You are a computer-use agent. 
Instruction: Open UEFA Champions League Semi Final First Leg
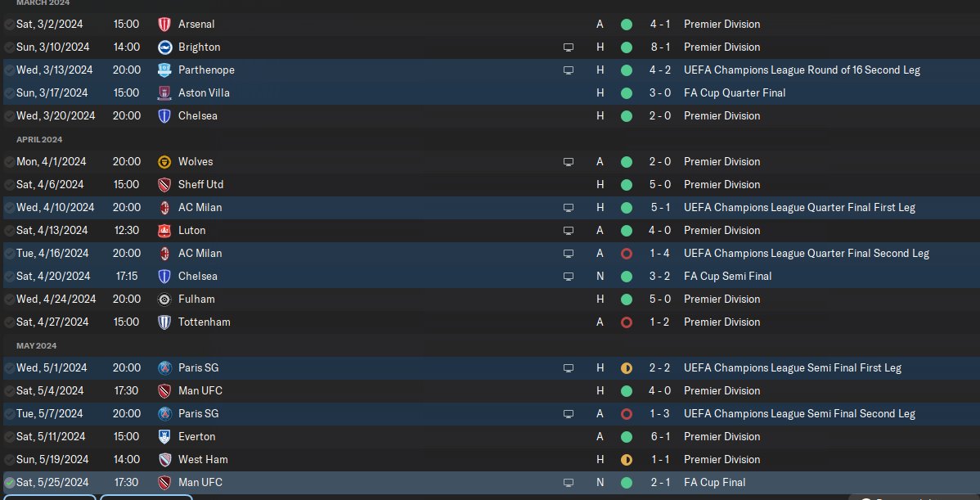(x=792, y=368)
